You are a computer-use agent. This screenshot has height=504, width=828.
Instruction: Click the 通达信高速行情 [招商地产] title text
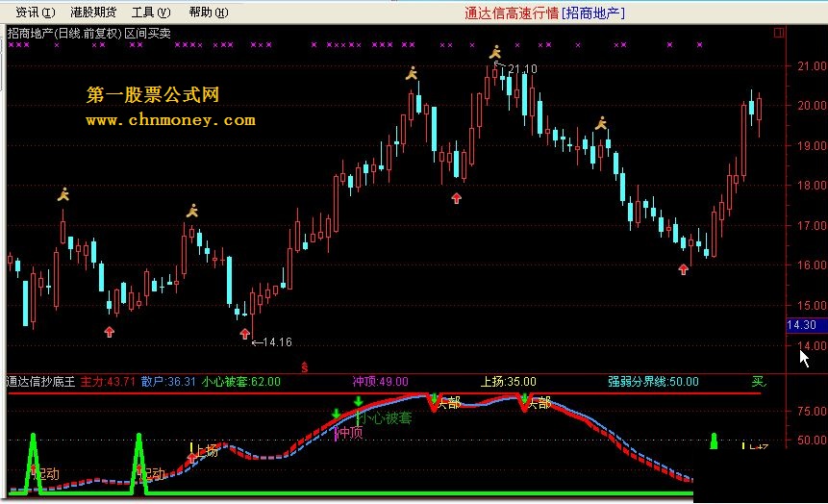click(x=544, y=13)
